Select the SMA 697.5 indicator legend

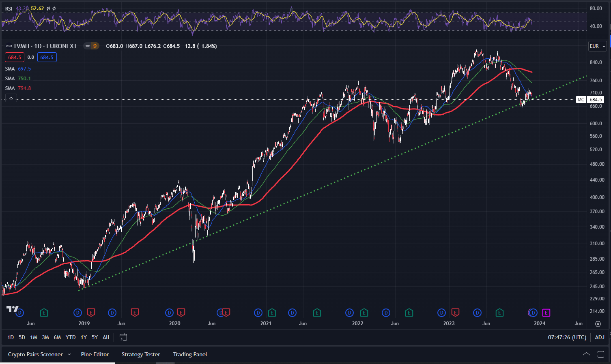(x=18, y=69)
